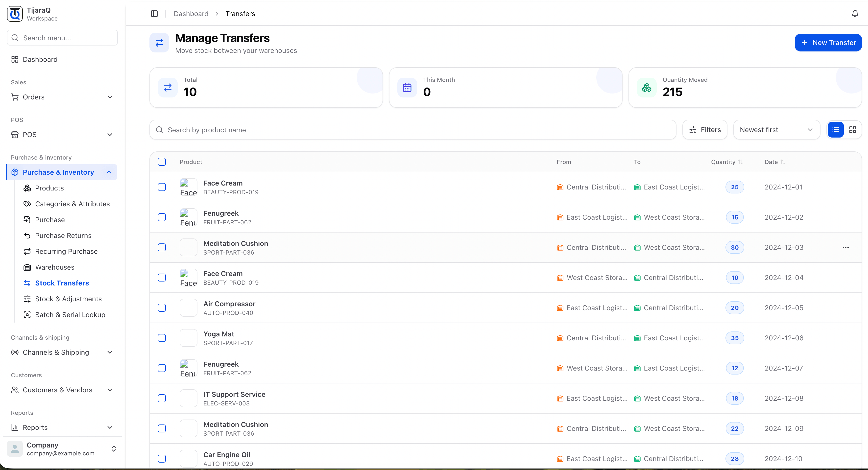Screen dimensions: 868x470
Task: Open the Filters button
Action: [705, 130]
